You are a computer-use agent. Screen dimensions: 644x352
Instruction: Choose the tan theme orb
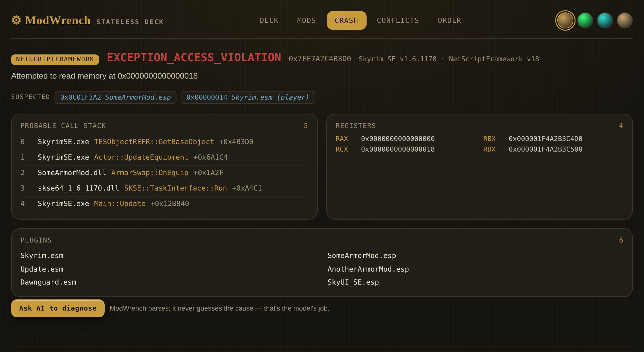point(625,20)
